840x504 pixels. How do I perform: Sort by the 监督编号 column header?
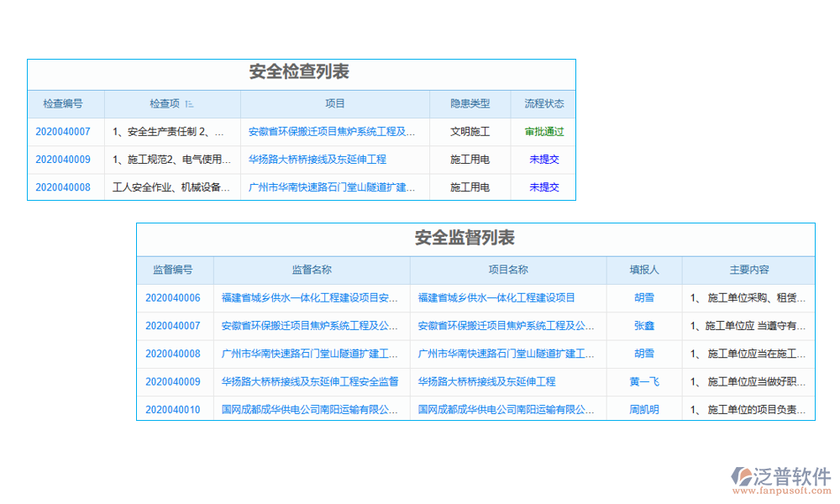tap(175, 270)
